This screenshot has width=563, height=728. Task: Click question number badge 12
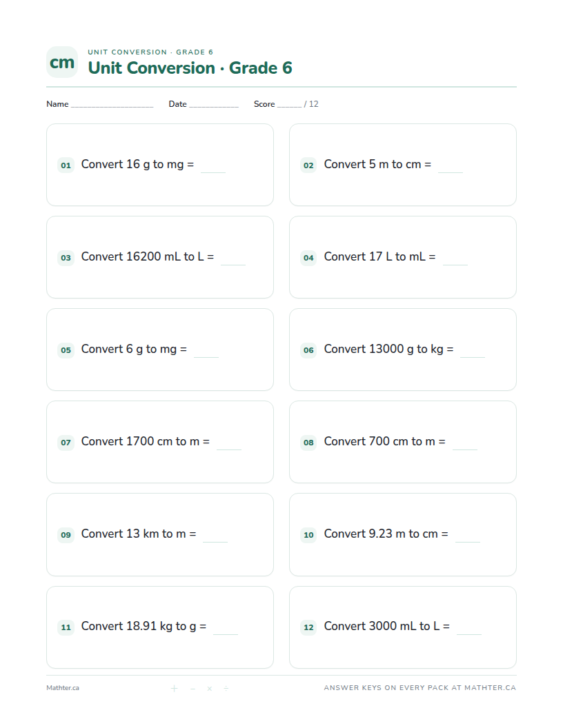tap(308, 627)
